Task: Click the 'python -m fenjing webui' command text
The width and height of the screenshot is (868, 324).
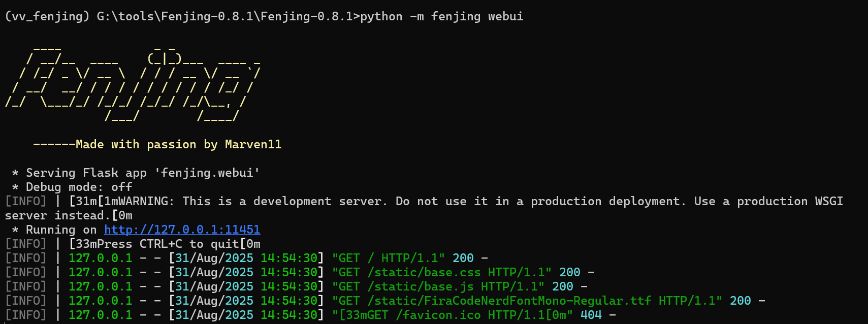Action: click(x=441, y=17)
